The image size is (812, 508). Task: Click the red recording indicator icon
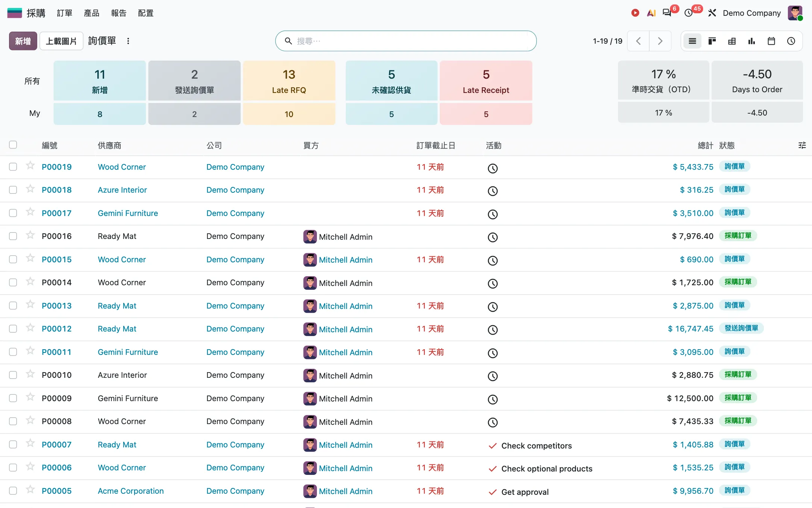(635, 13)
